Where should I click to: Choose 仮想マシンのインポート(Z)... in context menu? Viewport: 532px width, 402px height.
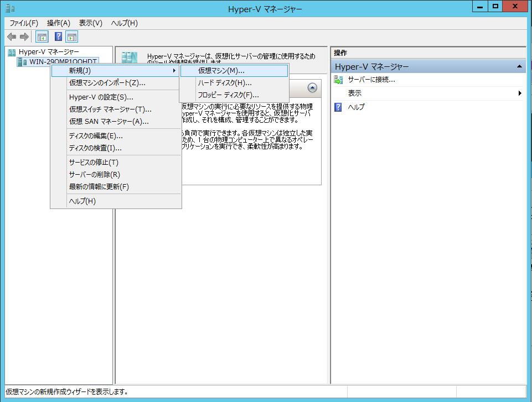click(x=116, y=83)
